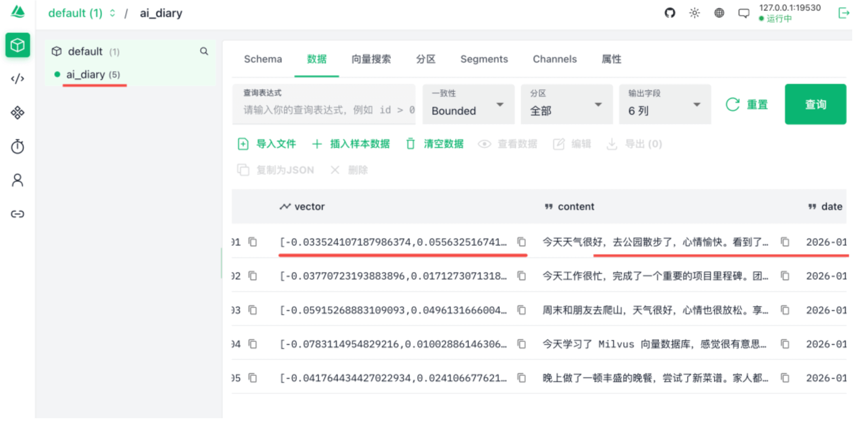The width and height of the screenshot is (868, 432).
Task: Copy the vector value starting -0.0377
Action: [522, 276]
